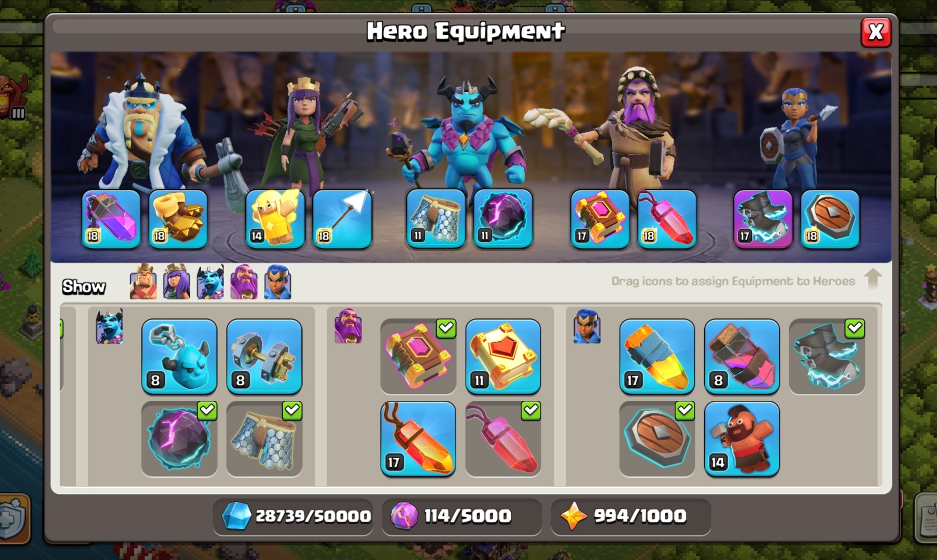Click the shiny ore 28739/50000 counter
Image resolution: width=937 pixels, height=560 pixels.
coord(293,516)
